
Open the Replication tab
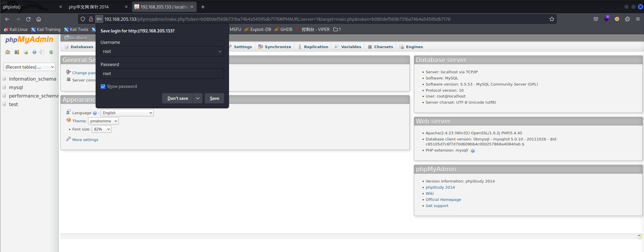click(313, 47)
